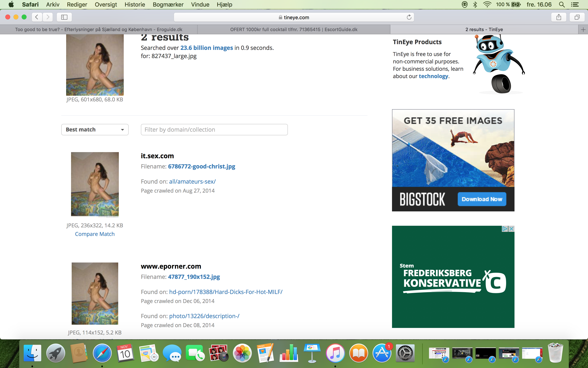The image size is (588, 368).
Task: Open the Vindue menu
Action: tap(200, 4)
